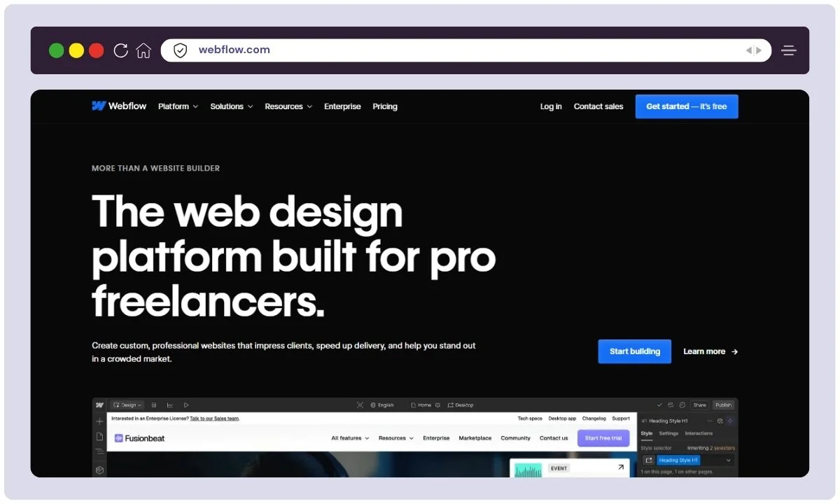Viewport: 840px width, 504px height.
Task: Open Contact us in Fusionbeat nav
Action: click(x=554, y=438)
